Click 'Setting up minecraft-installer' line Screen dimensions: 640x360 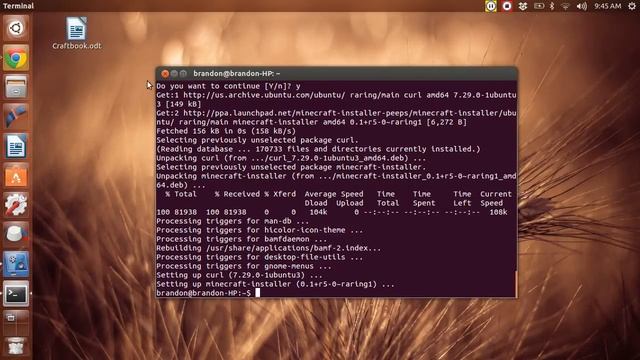point(276,284)
